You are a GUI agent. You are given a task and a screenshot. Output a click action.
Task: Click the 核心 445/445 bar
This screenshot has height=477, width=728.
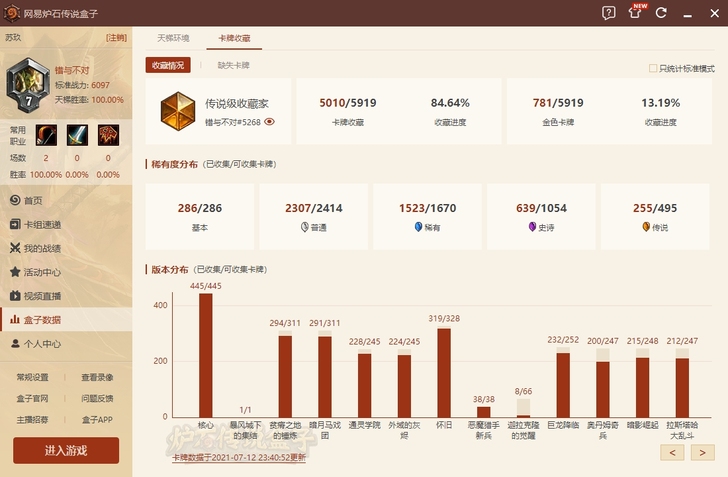tap(206, 355)
